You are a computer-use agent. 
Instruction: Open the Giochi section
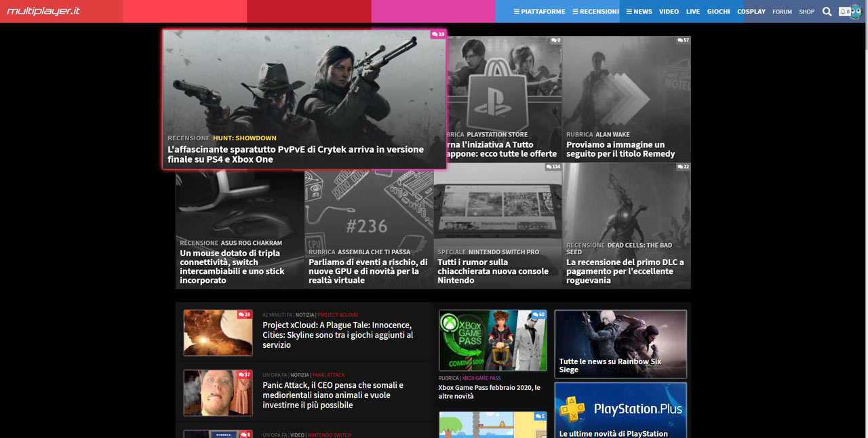coord(719,12)
